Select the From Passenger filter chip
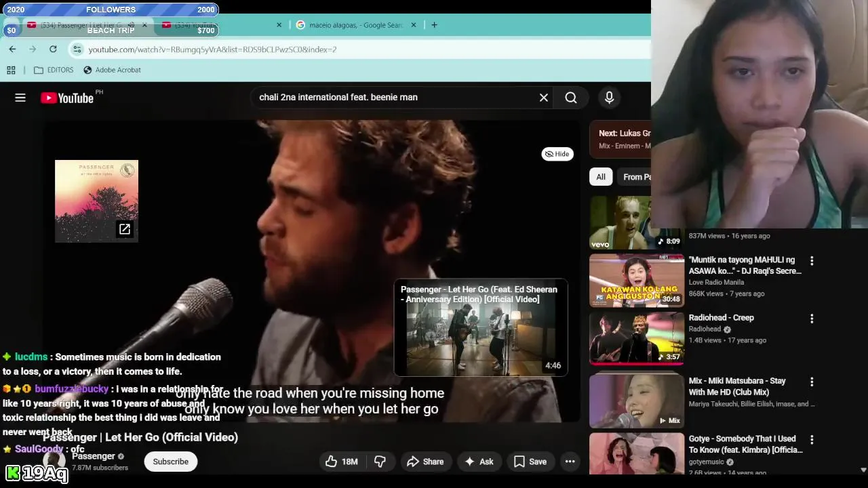The height and width of the screenshot is (488, 868). [x=635, y=177]
